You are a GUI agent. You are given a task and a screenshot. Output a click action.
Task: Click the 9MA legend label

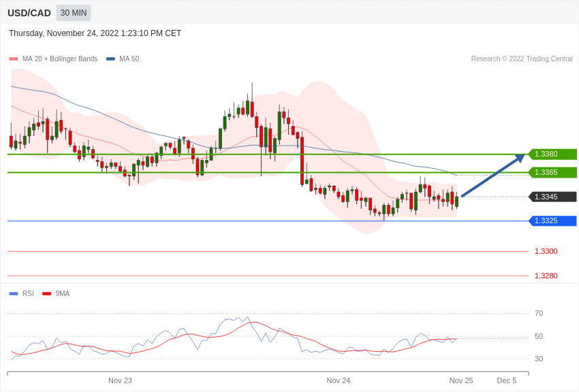(x=63, y=293)
